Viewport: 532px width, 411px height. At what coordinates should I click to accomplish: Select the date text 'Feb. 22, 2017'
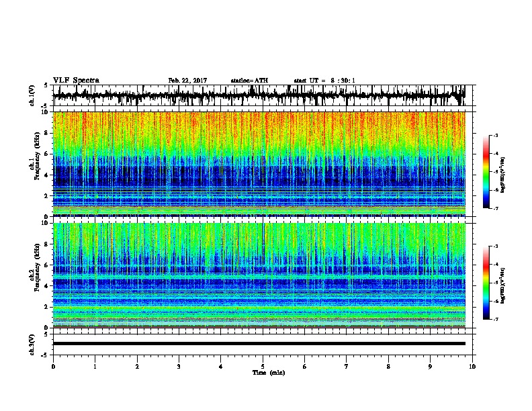(x=187, y=81)
